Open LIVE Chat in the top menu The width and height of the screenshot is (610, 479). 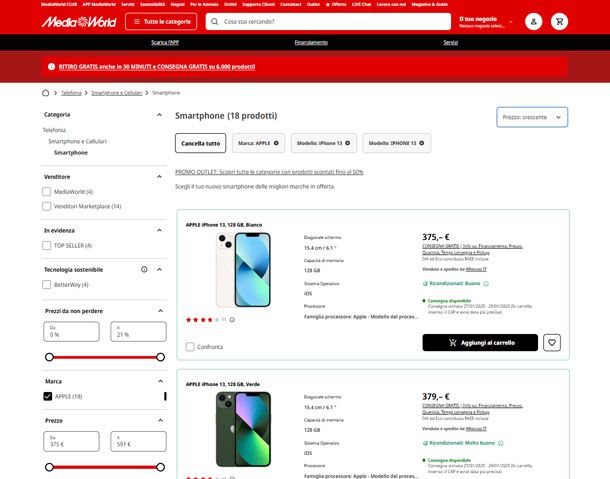[x=361, y=4]
